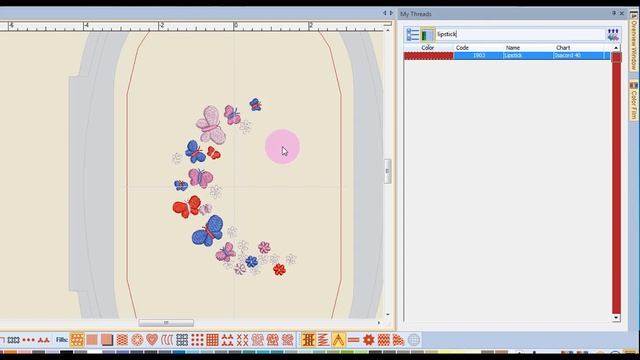Open the Color Film side tab
This screenshot has width=640, height=360.
click(x=634, y=101)
